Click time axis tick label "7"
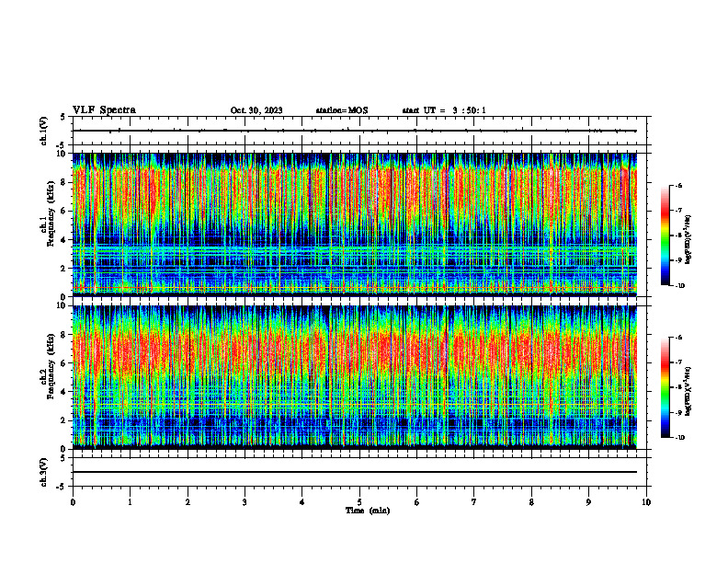This screenshot has width=728, height=563. click(x=474, y=502)
